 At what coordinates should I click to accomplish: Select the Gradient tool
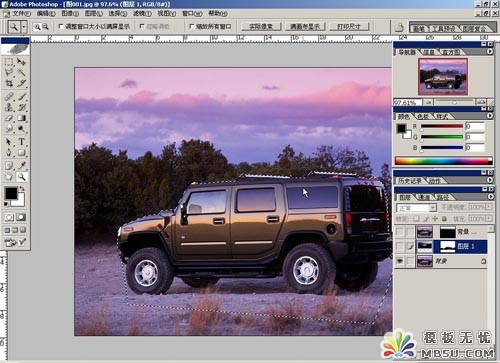22,118
